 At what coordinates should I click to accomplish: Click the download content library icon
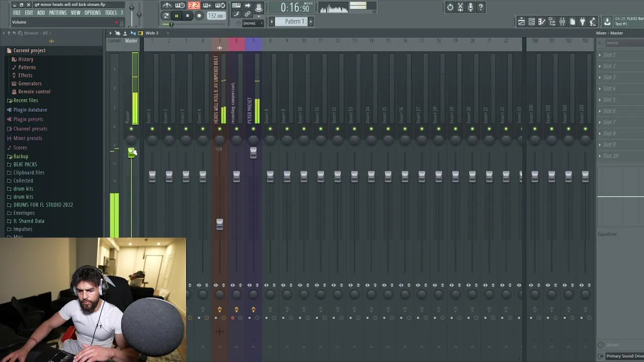pyautogui.click(x=607, y=22)
